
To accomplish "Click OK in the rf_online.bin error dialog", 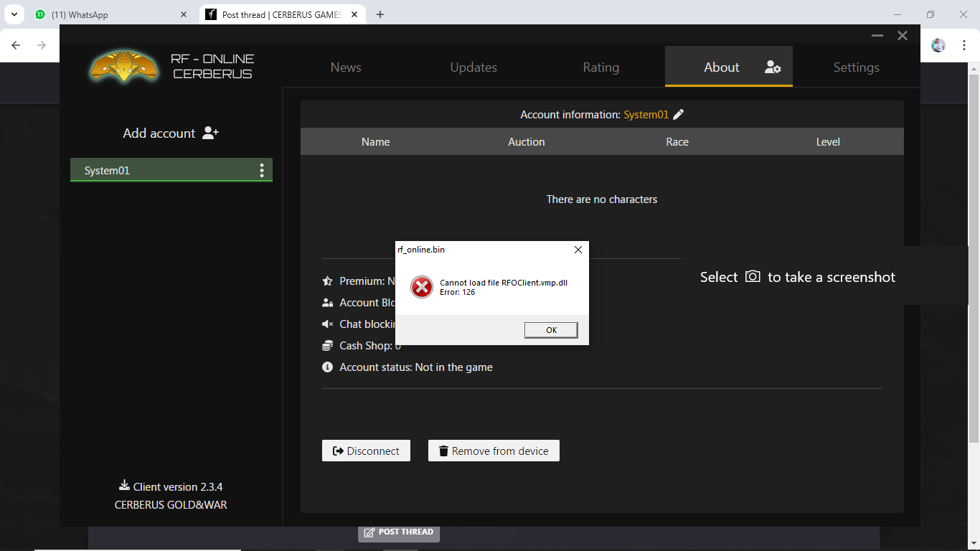I will point(551,330).
